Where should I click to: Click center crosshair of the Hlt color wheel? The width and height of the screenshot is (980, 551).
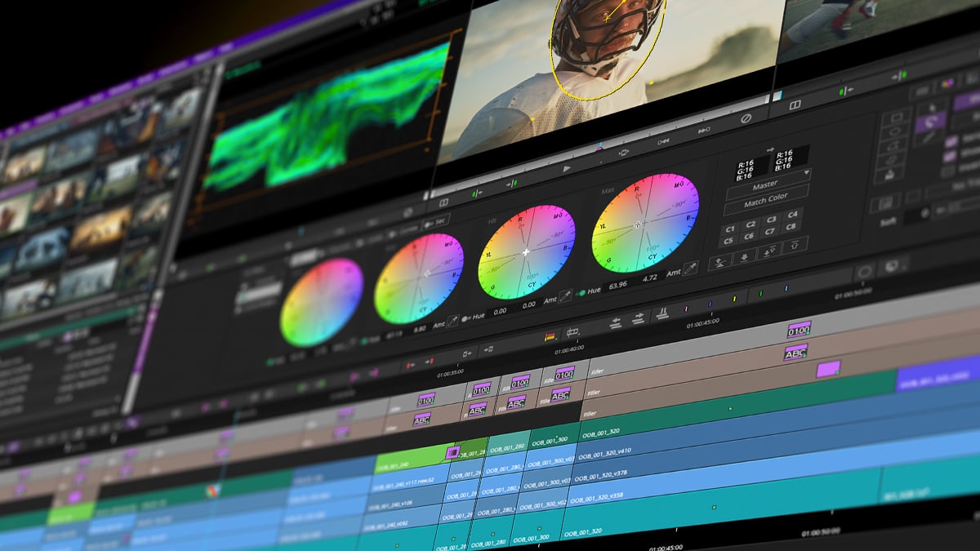click(x=526, y=252)
